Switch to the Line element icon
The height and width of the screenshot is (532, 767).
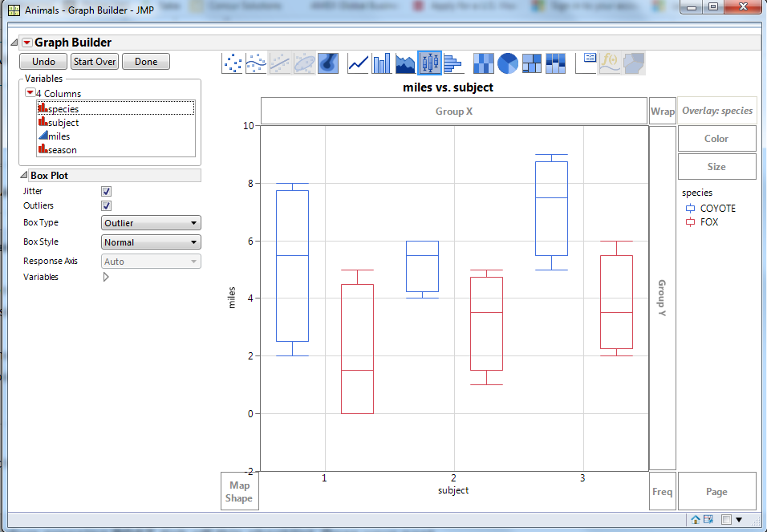pos(357,63)
